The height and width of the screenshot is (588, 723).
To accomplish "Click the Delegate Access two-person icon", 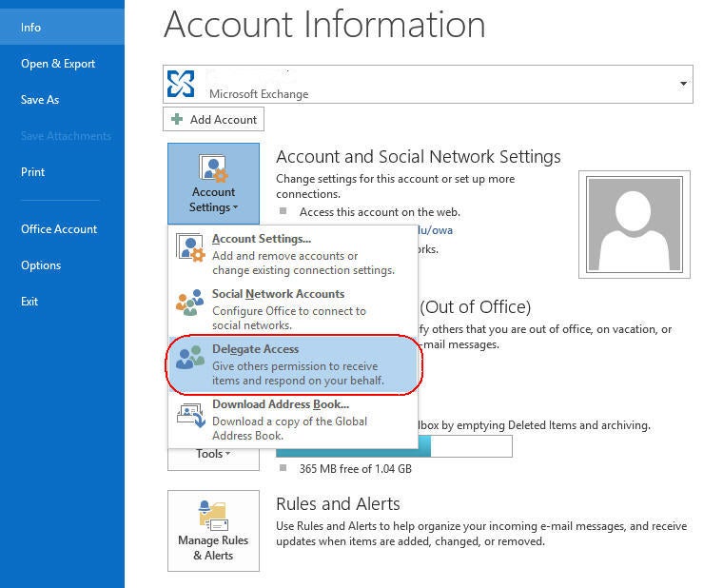I will [x=189, y=357].
